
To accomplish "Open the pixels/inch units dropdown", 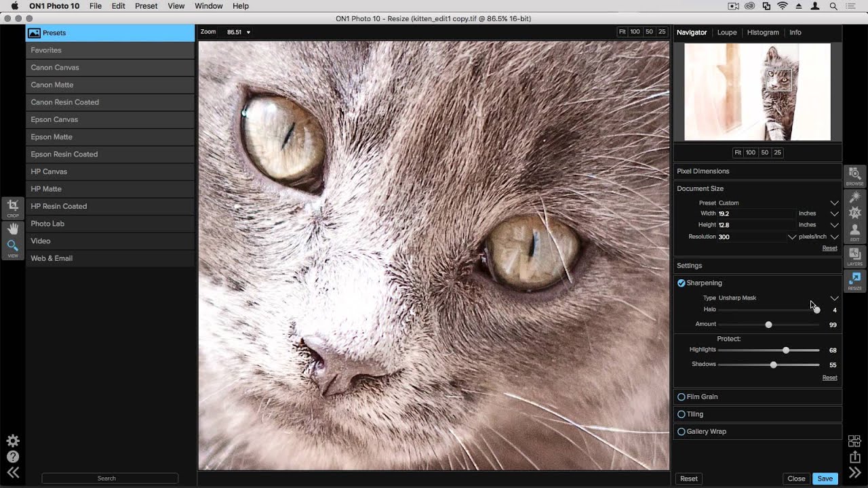I will click(x=834, y=237).
